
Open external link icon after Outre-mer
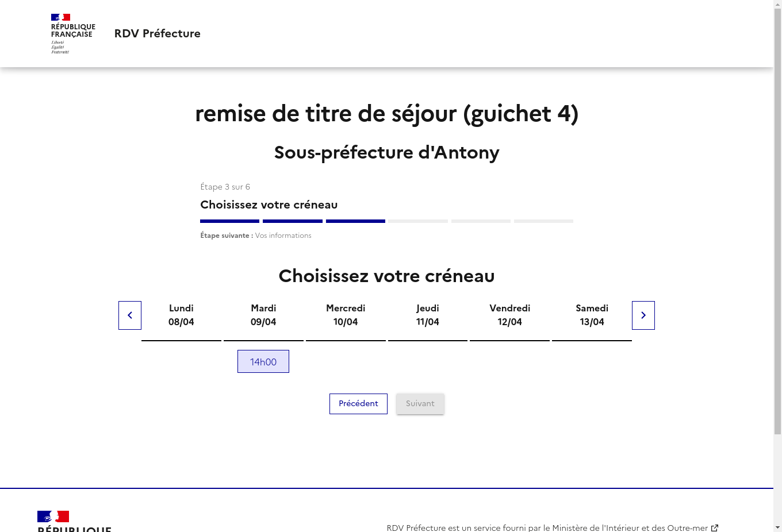(715, 527)
